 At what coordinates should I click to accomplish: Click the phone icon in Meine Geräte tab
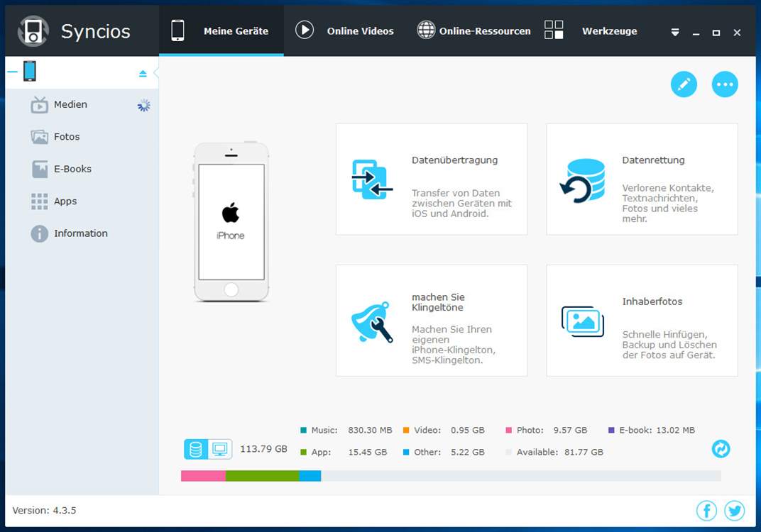[x=177, y=31]
